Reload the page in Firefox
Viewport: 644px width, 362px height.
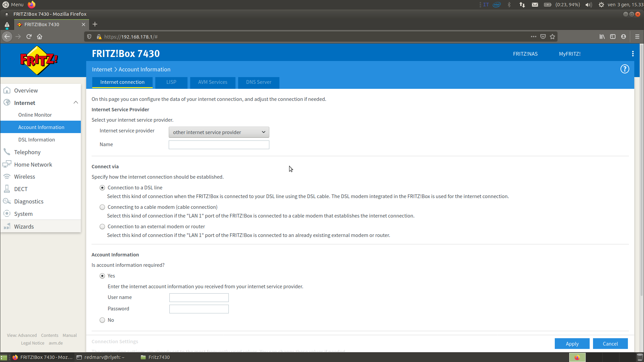[29, 37]
